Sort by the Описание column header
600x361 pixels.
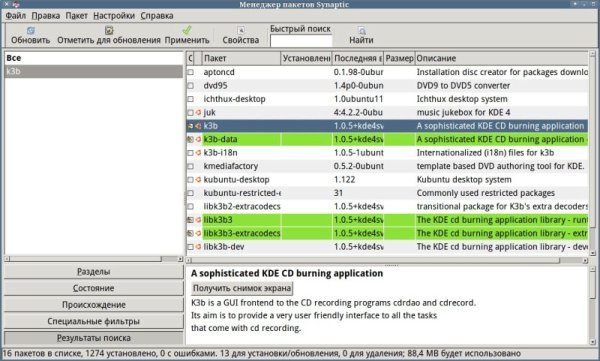click(502, 58)
